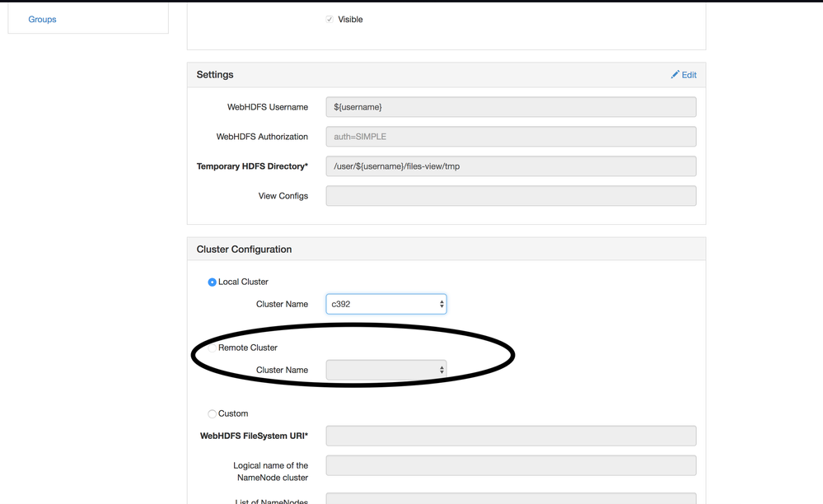Click the Local Cluster label text

pyautogui.click(x=243, y=282)
